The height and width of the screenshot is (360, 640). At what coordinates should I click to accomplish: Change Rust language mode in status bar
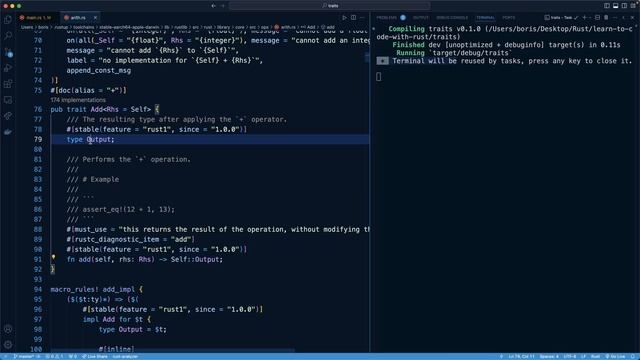[x=596, y=357]
